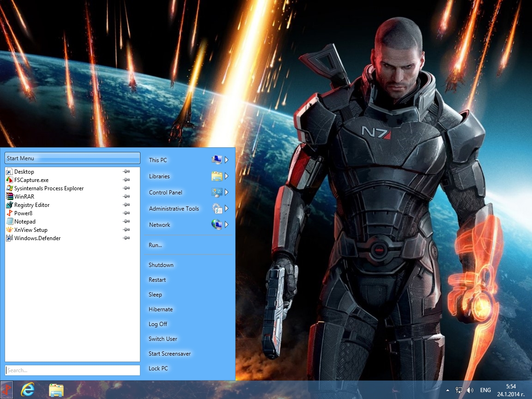Launch the FSCapture.exe entry text
Viewport: 532px width, 399px height.
(31, 180)
